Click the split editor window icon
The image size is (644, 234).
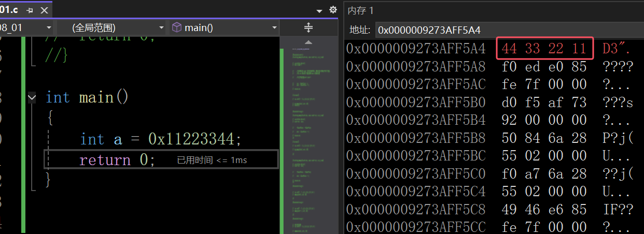309,27
